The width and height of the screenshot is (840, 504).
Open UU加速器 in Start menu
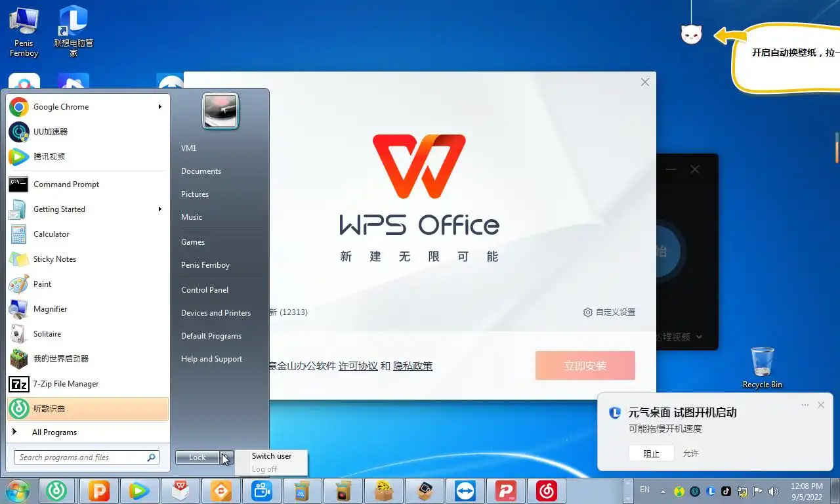(x=88, y=132)
